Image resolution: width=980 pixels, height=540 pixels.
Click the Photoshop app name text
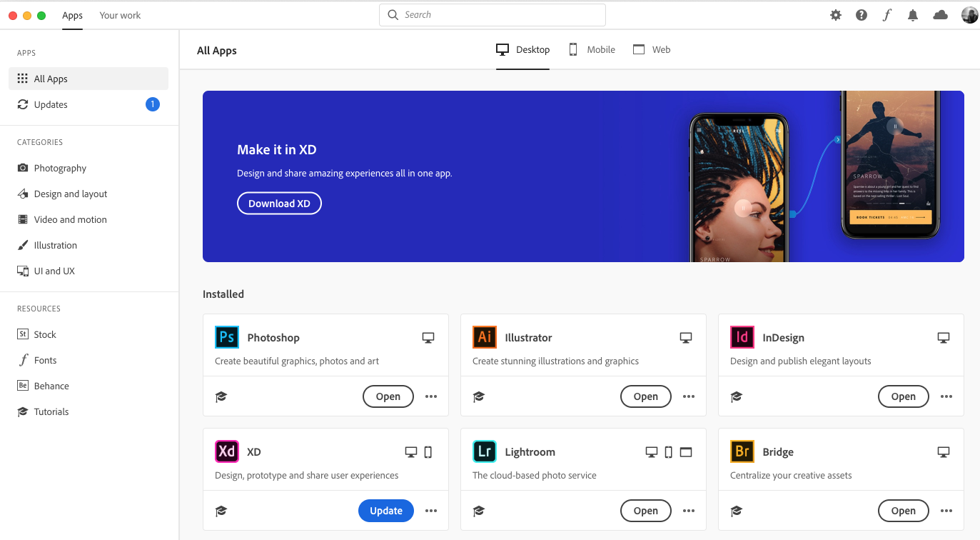coord(273,337)
